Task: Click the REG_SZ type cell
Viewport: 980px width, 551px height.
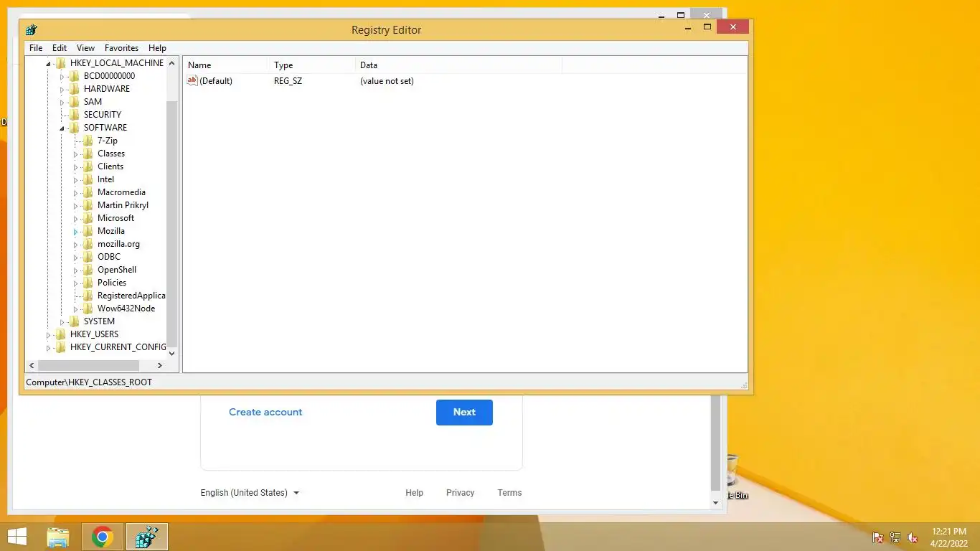Action: 288,81
